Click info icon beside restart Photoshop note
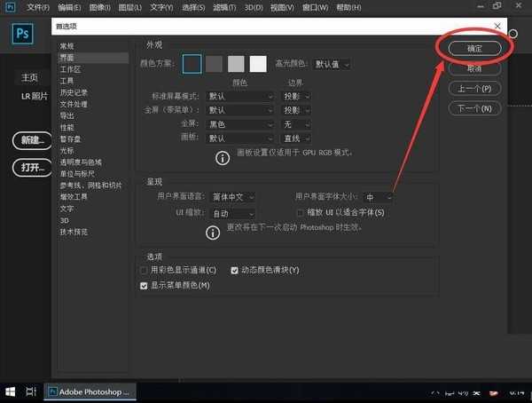532x403 pixels. coord(212,232)
